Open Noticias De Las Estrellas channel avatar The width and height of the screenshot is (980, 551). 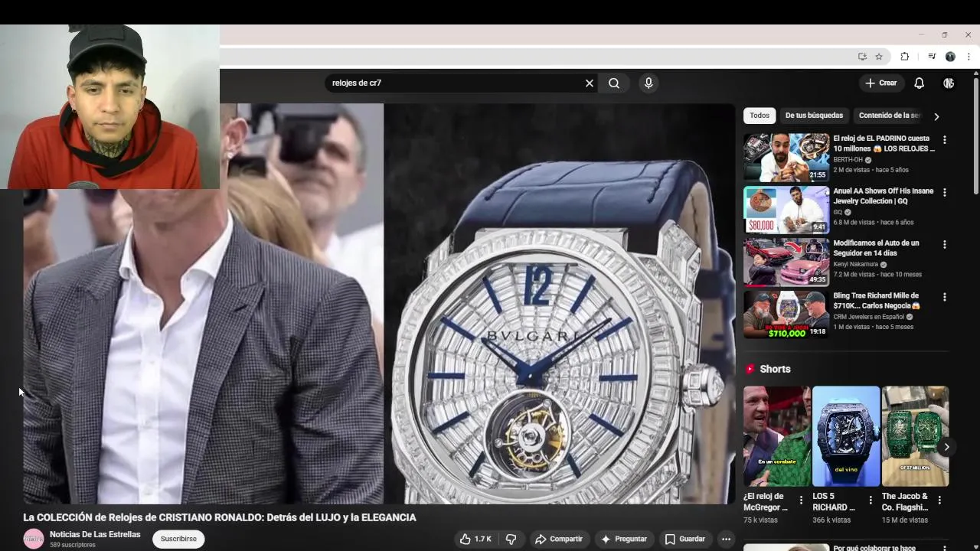click(34, 539)
